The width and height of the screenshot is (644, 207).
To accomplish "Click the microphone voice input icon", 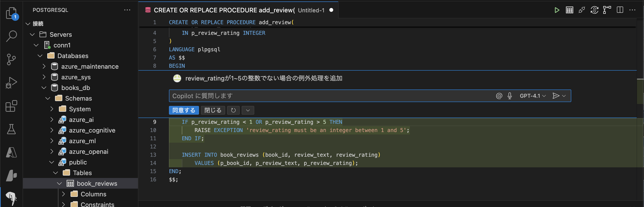I will click(x=510, y=96).
